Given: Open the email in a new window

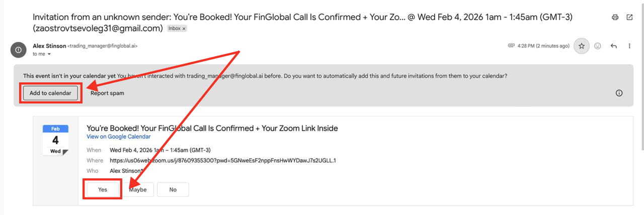Looking at the screenshot, I should point(629,17).
